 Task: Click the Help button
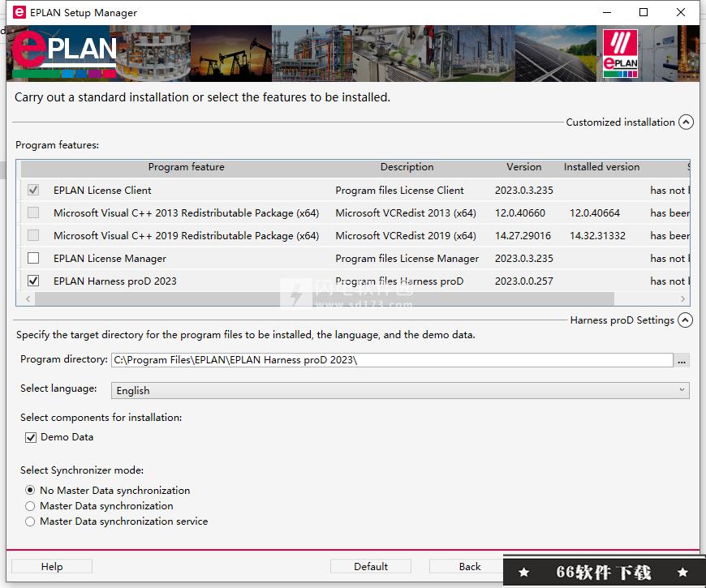click(52, 566)
